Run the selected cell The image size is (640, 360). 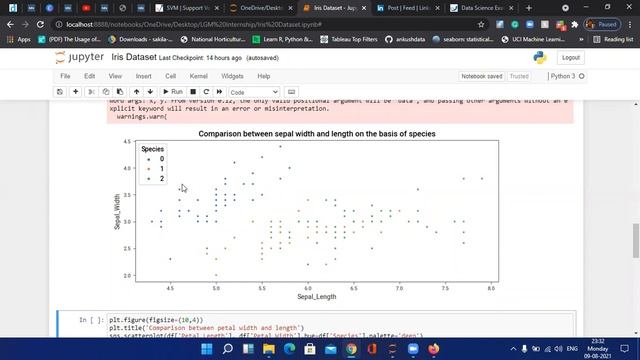click(x=173, y=92)
